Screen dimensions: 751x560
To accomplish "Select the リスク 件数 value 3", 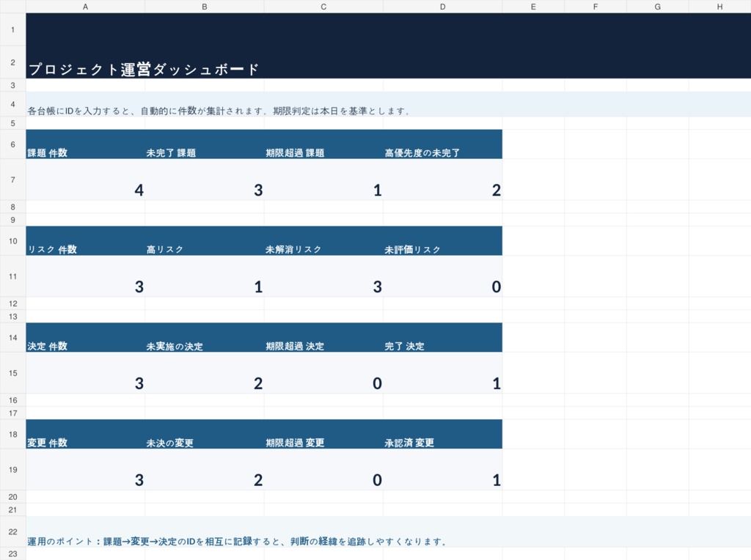I will (85, 276).
